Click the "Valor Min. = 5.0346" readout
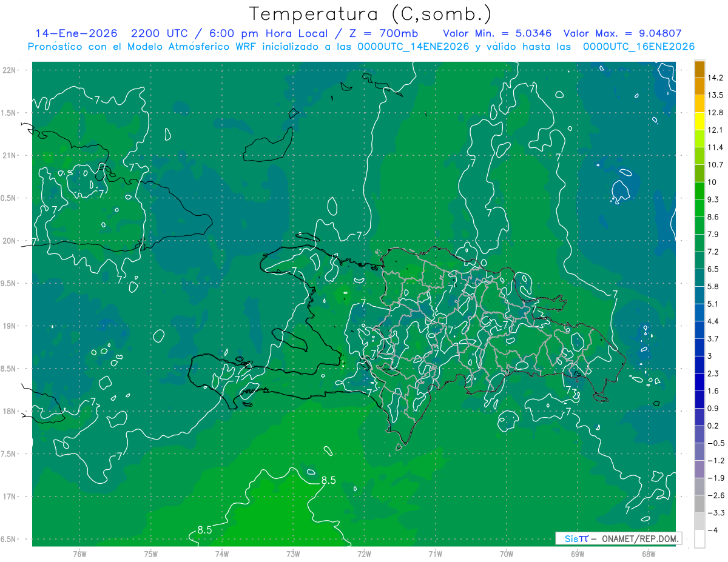Screen dimensions: 728x562 click(497, 33)
